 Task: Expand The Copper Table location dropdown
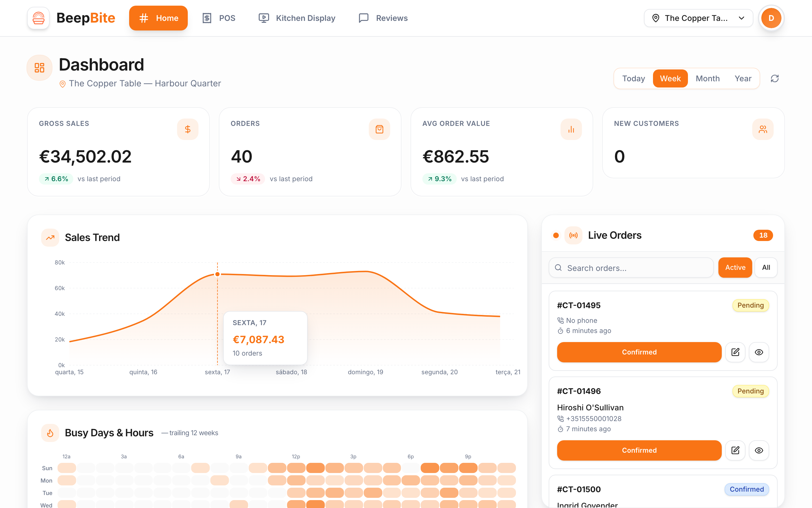pyautogui.click(x=699, y=18)
